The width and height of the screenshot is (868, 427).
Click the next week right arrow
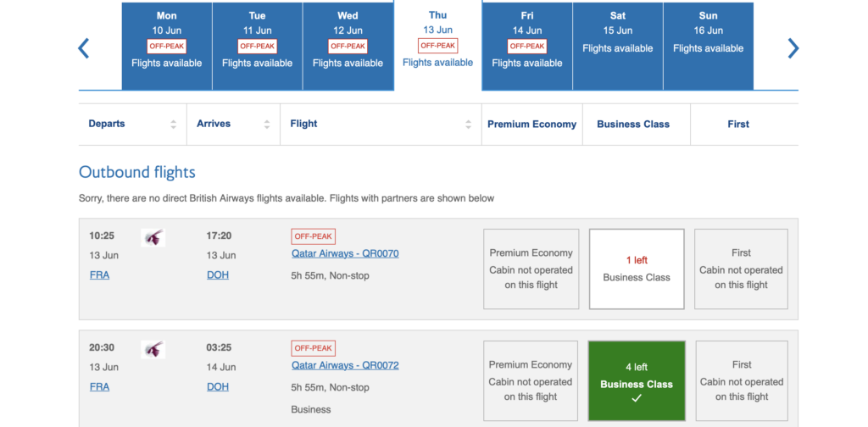(x=793, y=48)
